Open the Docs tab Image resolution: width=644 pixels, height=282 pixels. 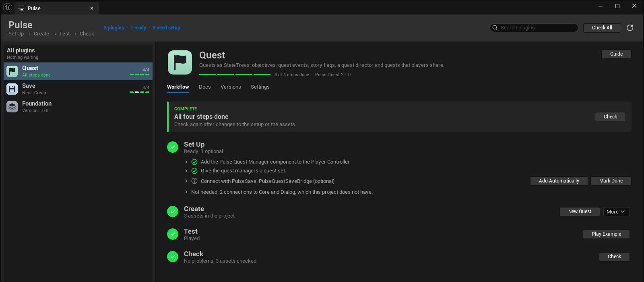[x=205, y=87]
